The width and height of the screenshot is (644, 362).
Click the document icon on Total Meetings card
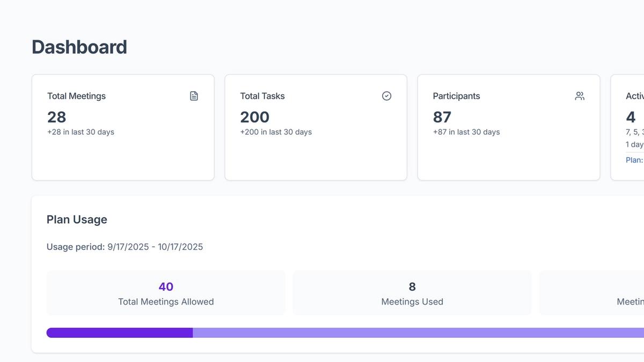(x=194, y=96)
